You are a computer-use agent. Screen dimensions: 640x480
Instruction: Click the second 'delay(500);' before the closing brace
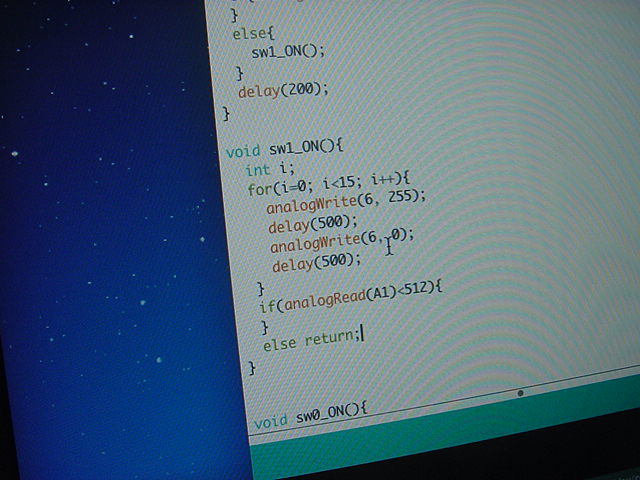pyautogui.click(x=317, y=262)
